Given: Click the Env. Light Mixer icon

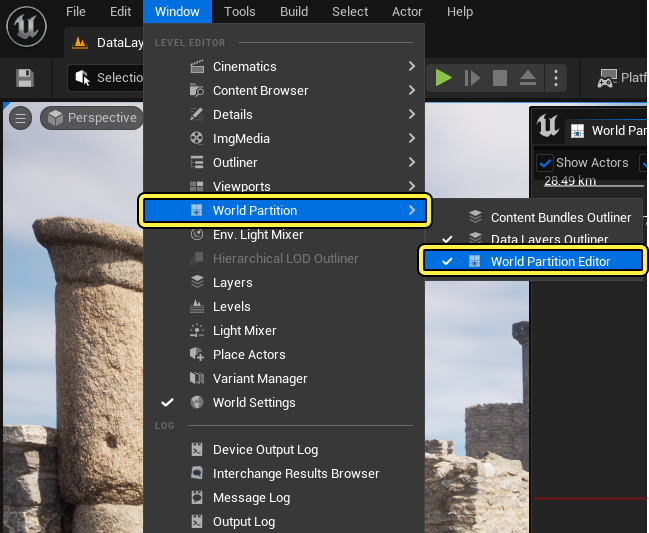Looking at the screenshot, I should pyautogui.click(x=197, y=235).
